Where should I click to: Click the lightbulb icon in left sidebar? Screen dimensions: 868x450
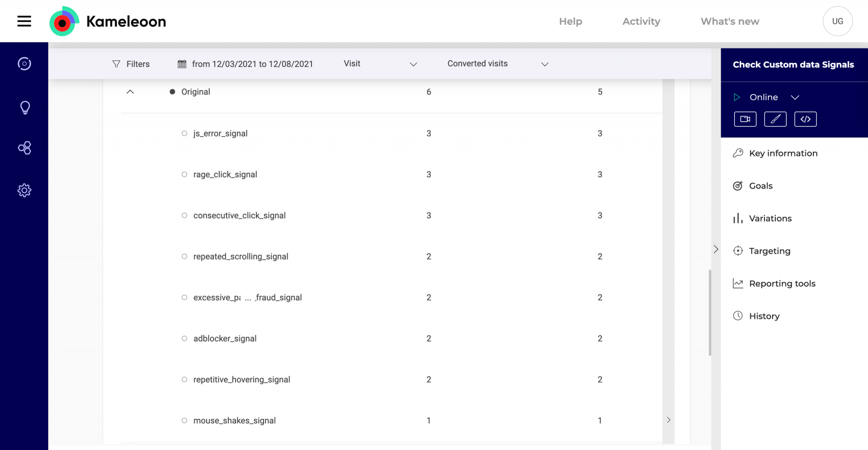click(25, 108)
